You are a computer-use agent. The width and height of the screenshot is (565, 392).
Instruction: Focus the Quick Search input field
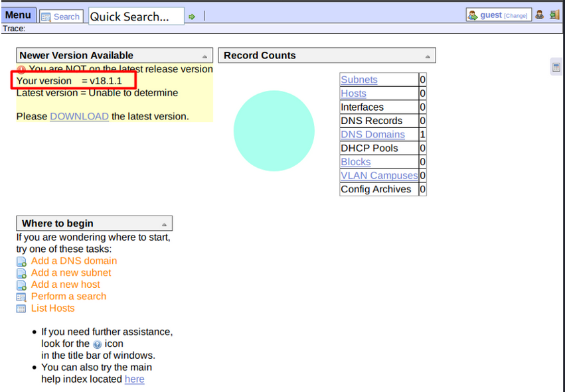click(x=136, y=17)
